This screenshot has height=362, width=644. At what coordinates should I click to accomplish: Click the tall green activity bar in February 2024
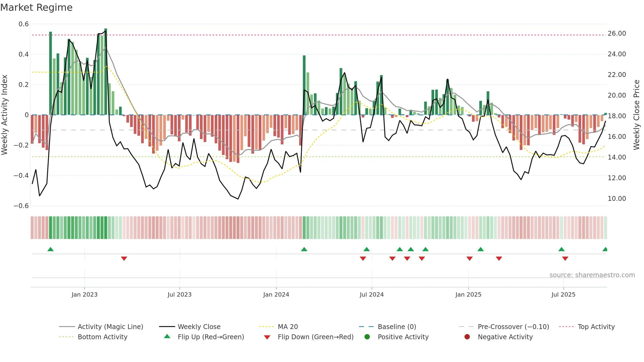(304, 85)
